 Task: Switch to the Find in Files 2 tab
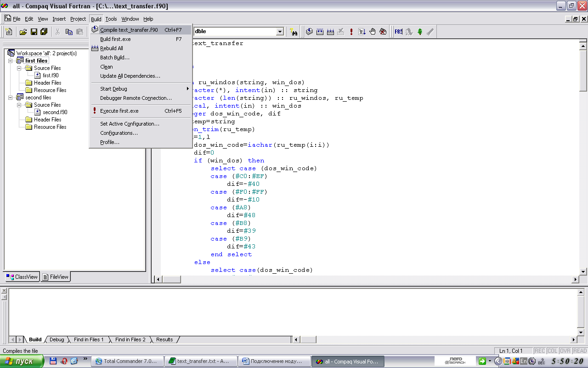pyautogui.click(x=130, y=339)
